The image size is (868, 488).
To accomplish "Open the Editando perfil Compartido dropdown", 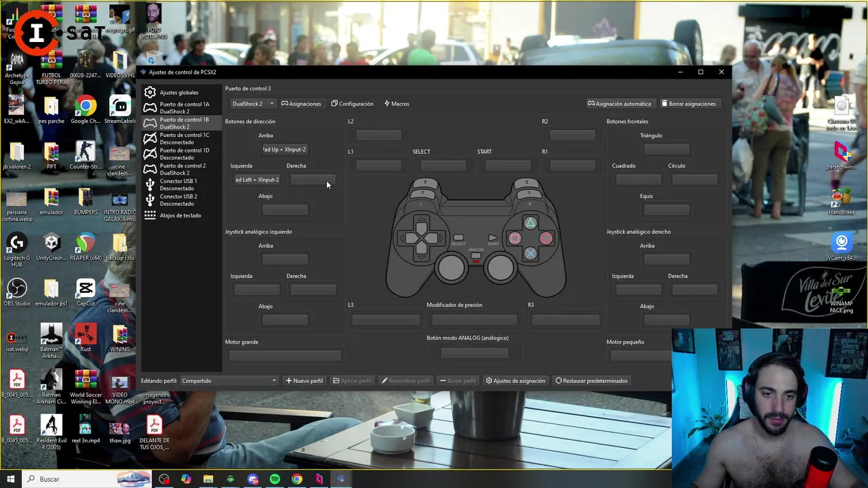I will [x=229, y=381].
